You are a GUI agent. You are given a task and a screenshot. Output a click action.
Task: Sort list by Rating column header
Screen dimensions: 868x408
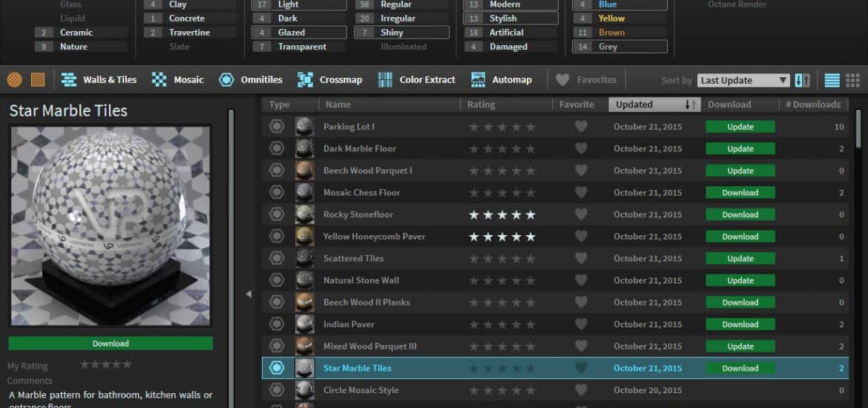481,105
